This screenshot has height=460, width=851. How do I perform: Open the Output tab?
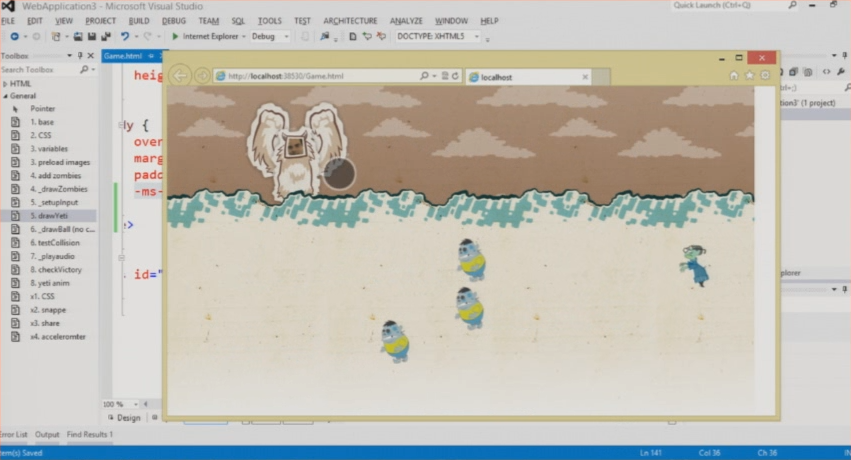tap(47, 435)
